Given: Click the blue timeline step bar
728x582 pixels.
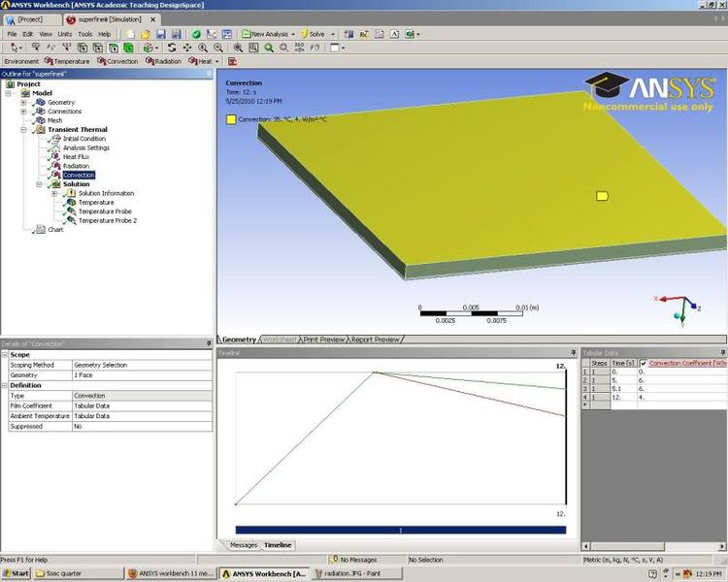Looking at the screenshot, I should (401, 530).
